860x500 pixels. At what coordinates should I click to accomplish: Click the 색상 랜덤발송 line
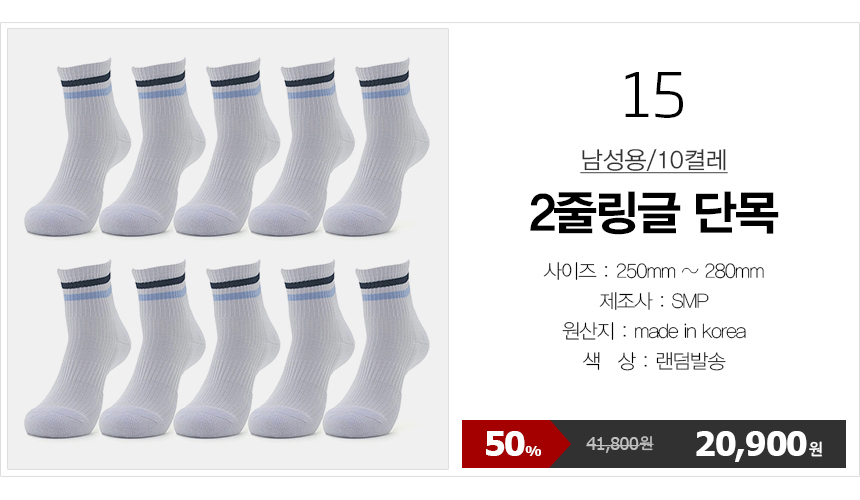[654, 361]
